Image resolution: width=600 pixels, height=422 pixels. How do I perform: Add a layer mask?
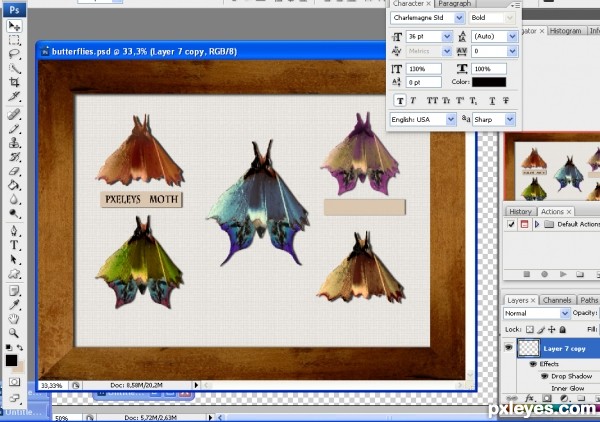coord(547,398)
